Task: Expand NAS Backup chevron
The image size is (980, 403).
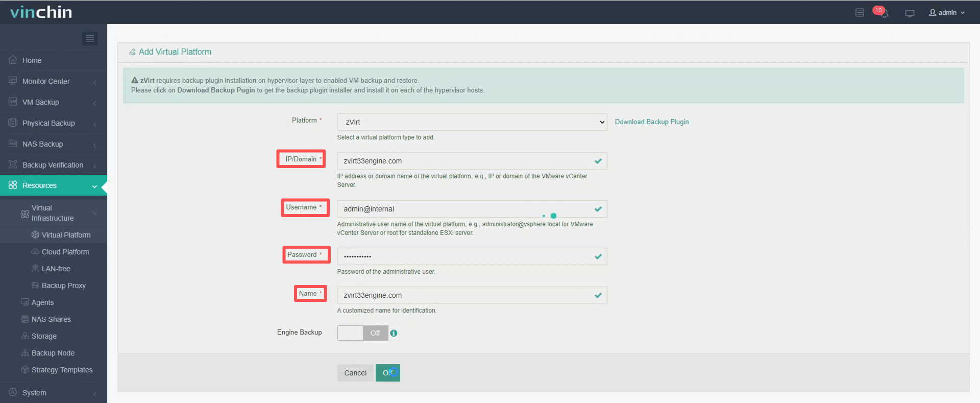Action: [94, 145]
